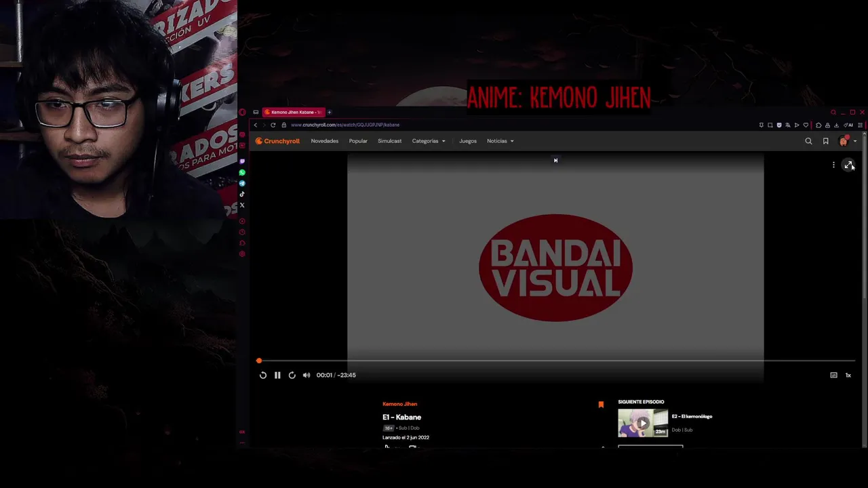Go to the Popular section
868x488 pixels.
358,141
